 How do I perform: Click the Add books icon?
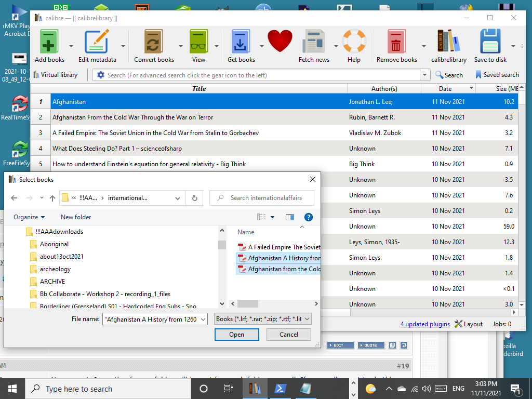pos(49,42)
